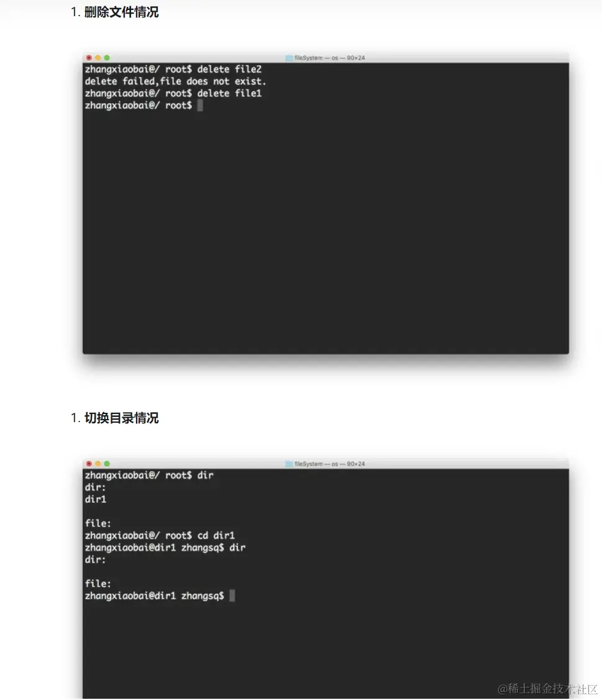Click the cursor block in first terminal
The height and width of the screenshot is (700, 602).
click(x=200, y=105)
